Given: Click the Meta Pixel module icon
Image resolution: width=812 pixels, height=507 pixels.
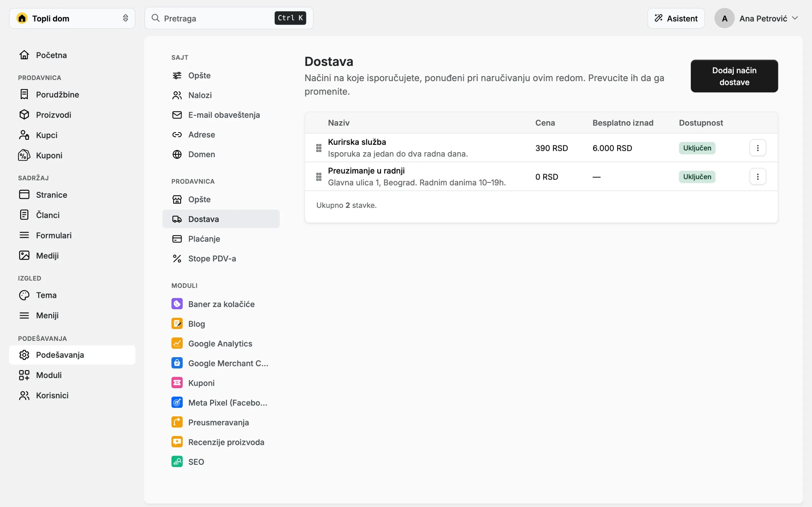Looking at the screenshot, I should point(177,402).
